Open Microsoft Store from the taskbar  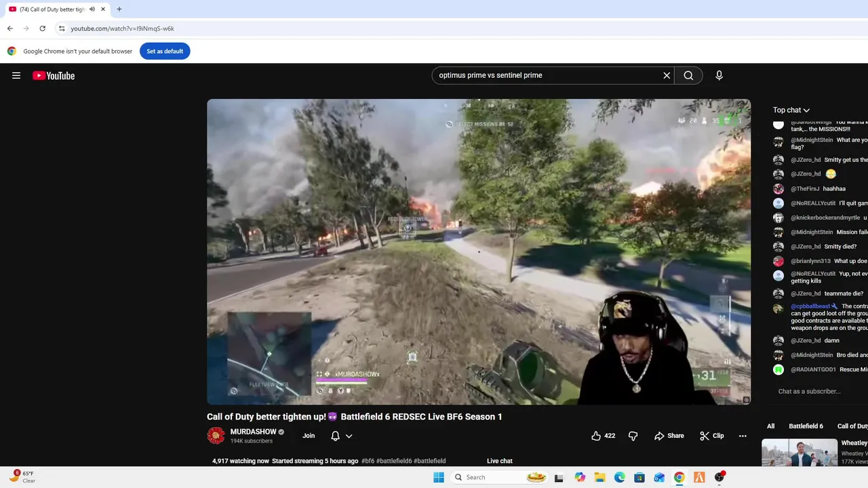point(639,477)
